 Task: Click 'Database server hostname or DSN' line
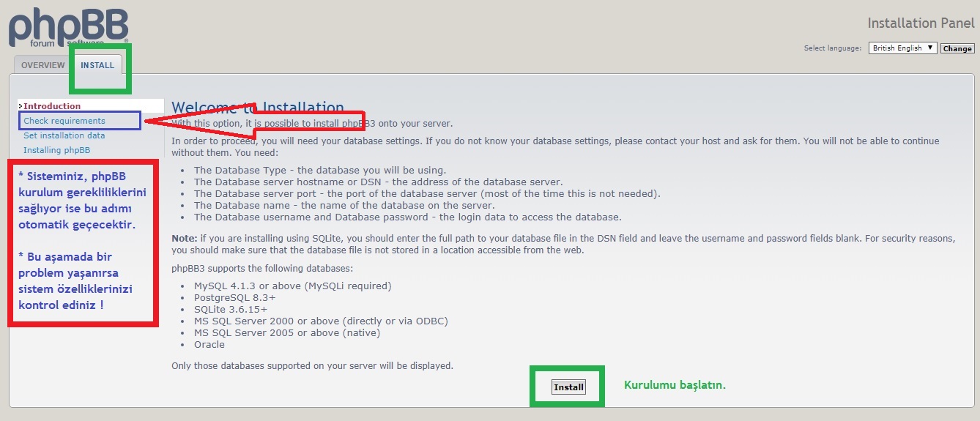378,182
